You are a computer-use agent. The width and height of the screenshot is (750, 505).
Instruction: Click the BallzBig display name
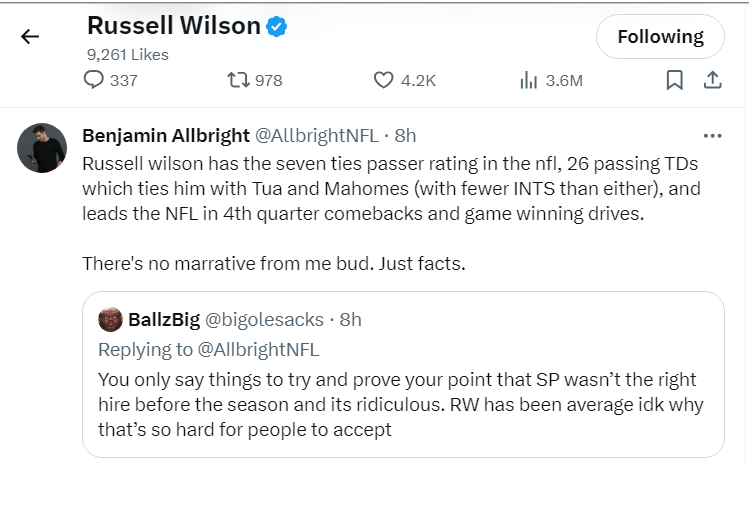(x=164, y=320)
